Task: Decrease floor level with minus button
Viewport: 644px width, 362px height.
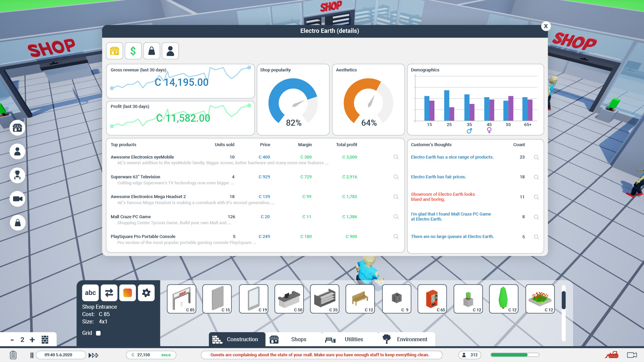Action: click(x=12, y=340)
